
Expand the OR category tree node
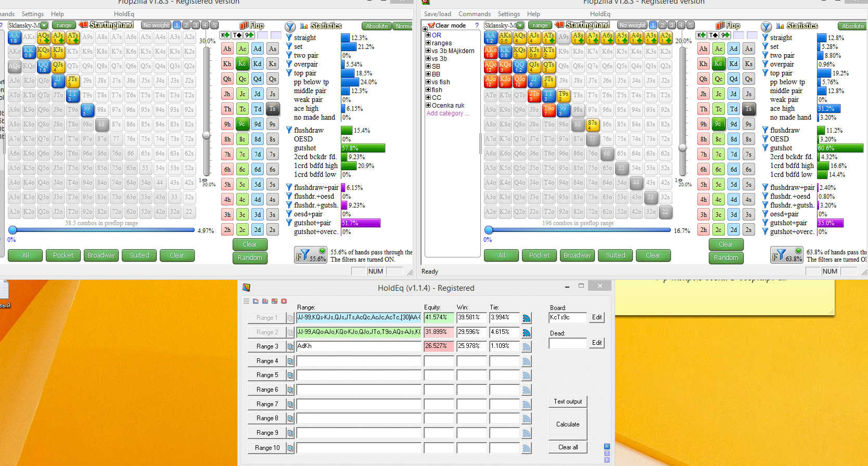tap(428, 35)
